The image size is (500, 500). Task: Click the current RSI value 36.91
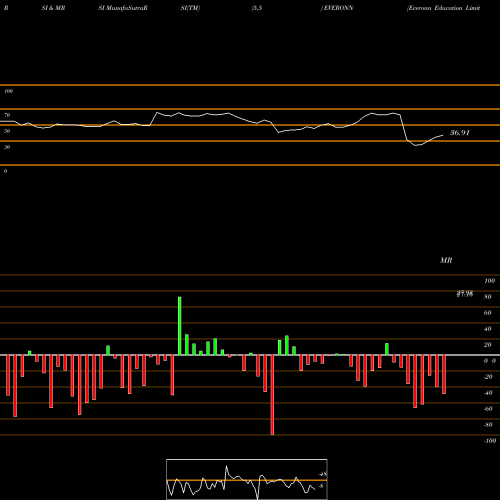460,133
